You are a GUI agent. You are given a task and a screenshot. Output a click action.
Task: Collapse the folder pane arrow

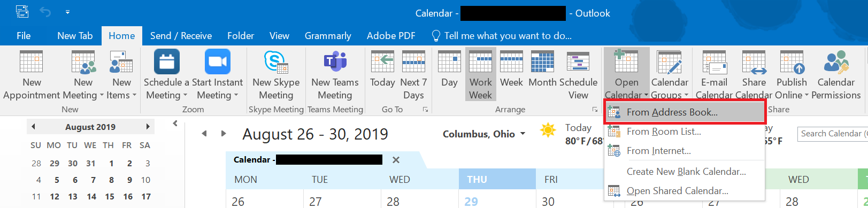(175, 124)
